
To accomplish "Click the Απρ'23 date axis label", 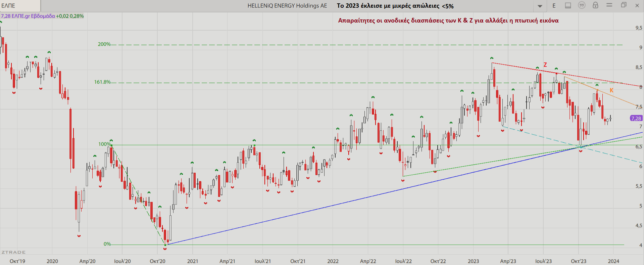I will [508, 261].
